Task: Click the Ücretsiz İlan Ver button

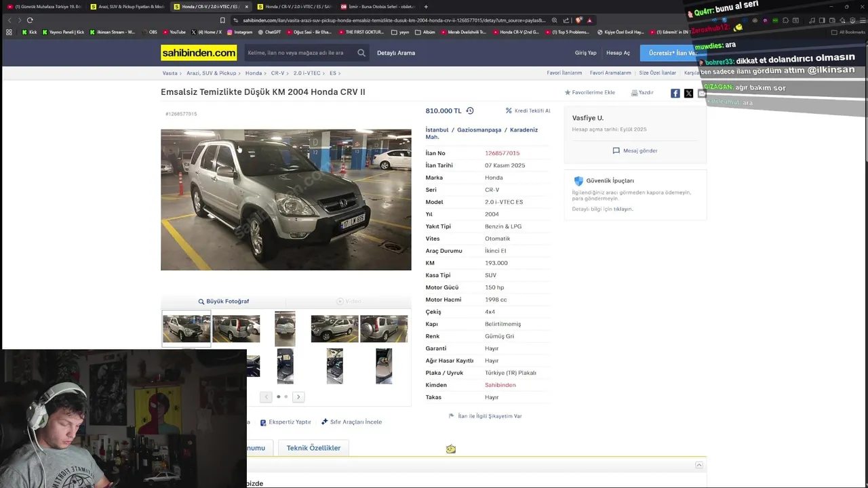Action: coord(672,53)
